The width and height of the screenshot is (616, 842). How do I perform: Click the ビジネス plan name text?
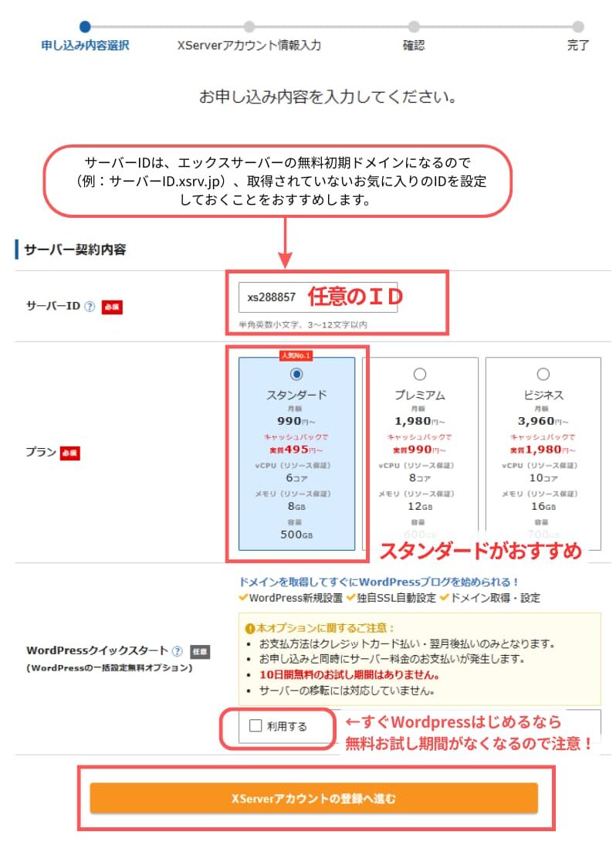[x=543, y=395]
